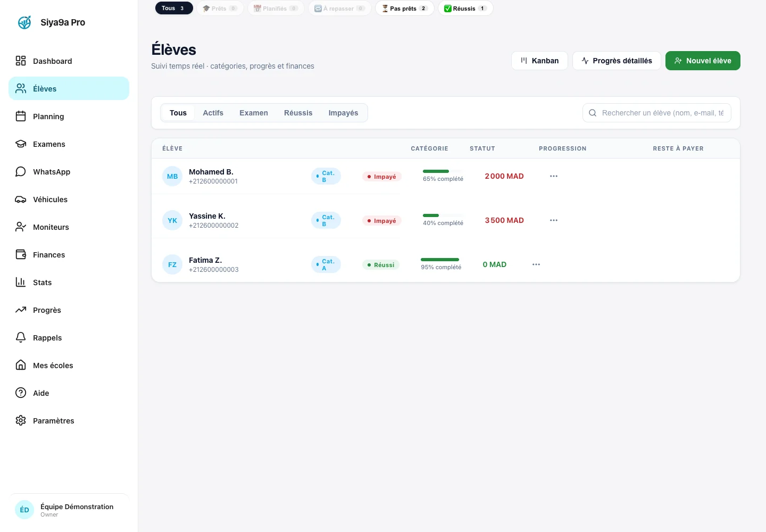766x532 pixels.
Task: Open the more options menu for Yassine K.
Action: tap(554, 220)
